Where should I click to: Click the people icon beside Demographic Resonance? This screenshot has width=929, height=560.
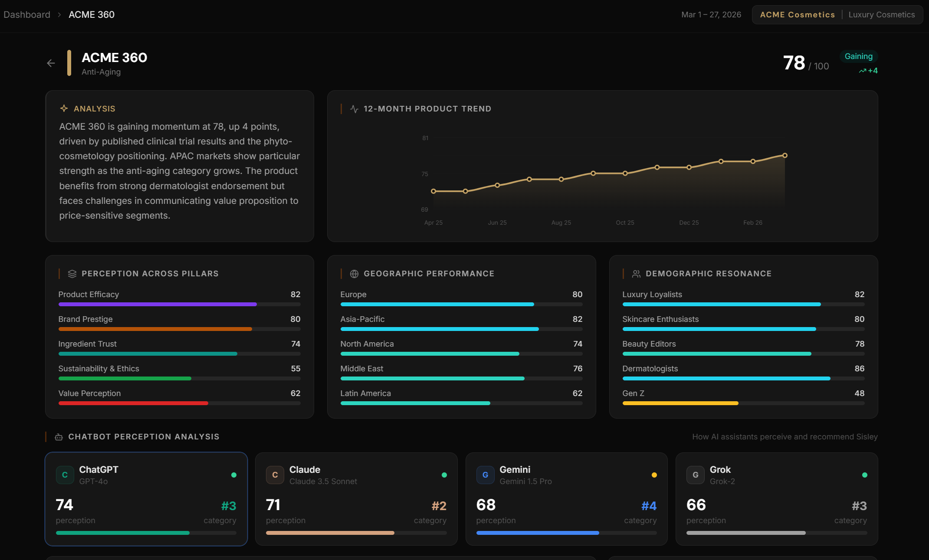click(636, 273)
